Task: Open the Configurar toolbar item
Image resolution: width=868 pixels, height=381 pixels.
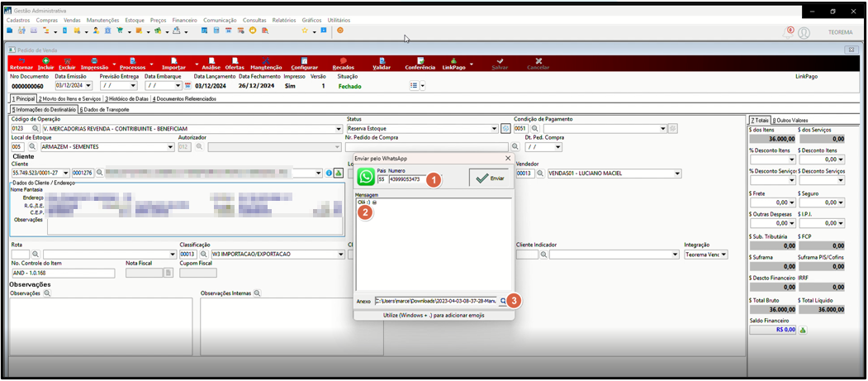Action: pyautogui.click(x=304, y=64)
